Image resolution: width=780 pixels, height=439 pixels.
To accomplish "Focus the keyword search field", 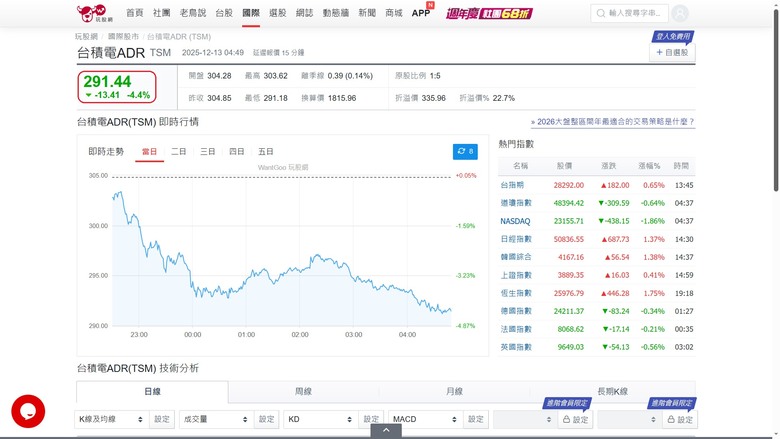I will [x=629, y=13].
